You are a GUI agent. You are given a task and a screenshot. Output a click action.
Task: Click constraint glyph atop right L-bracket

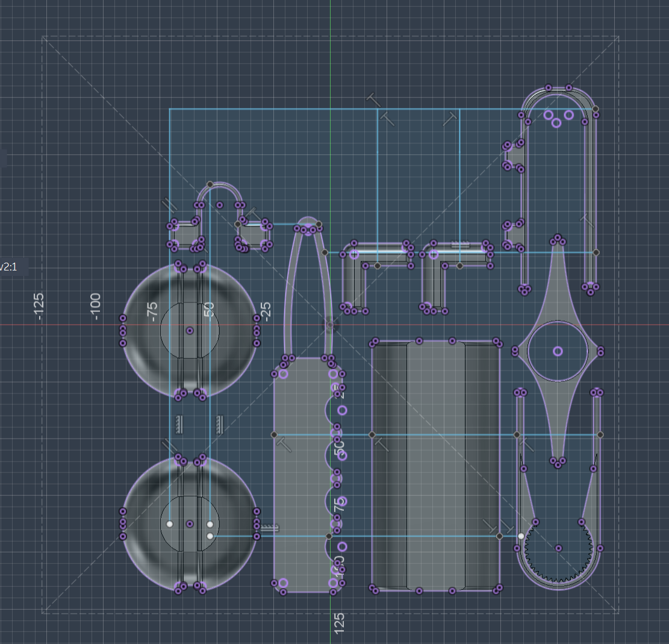tap(461, 245)
